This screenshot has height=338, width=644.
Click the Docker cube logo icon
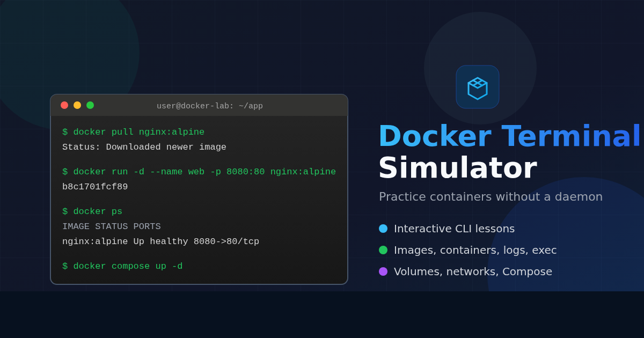[478, 87]
